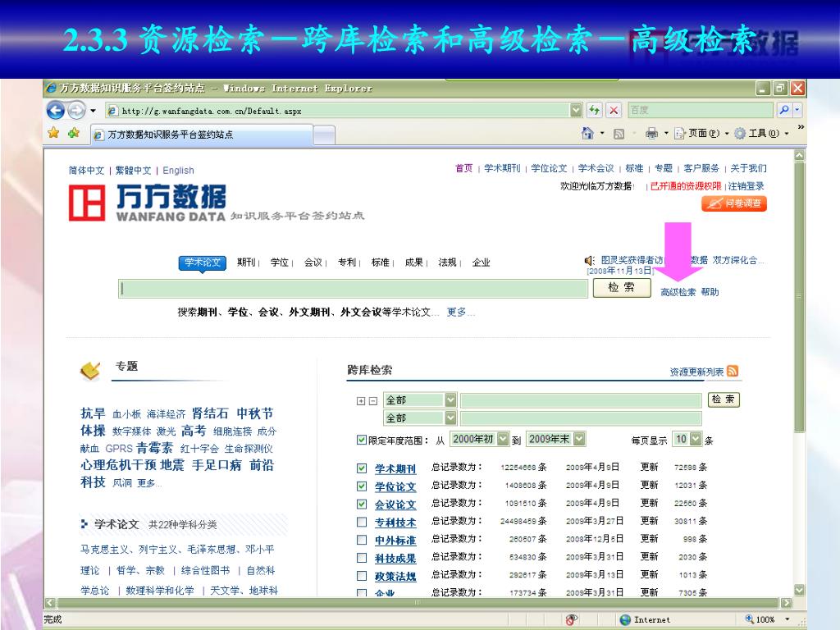Click the Home page icon in toolbar

point(587,133)
